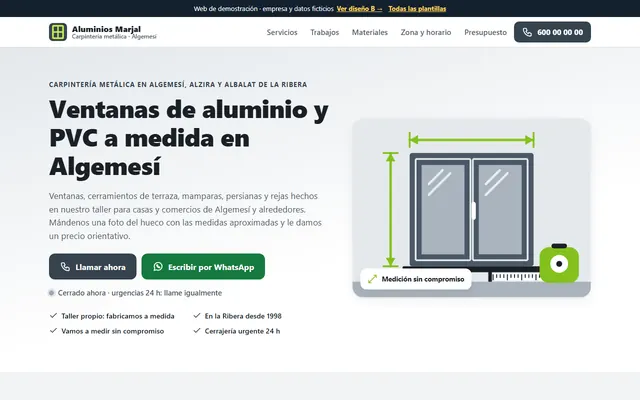The width and height of the screenshot is (640, 400).
Task: Click the checkmark next to Taller propio
Action: coord(53,316)
